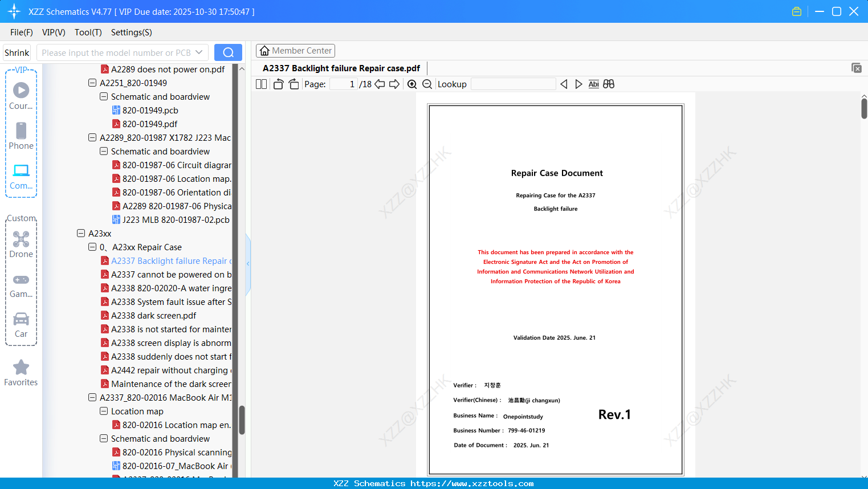Open 820-01949.pcb boardview file

point(145,110)
